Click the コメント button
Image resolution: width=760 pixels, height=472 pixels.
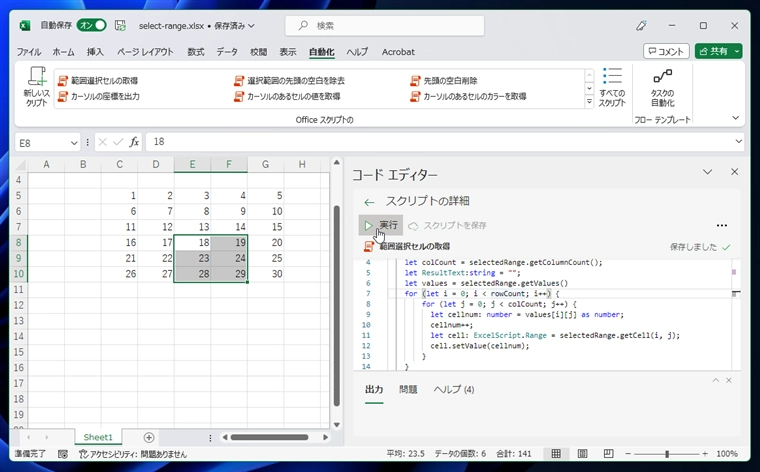click(x=666, y=51)
